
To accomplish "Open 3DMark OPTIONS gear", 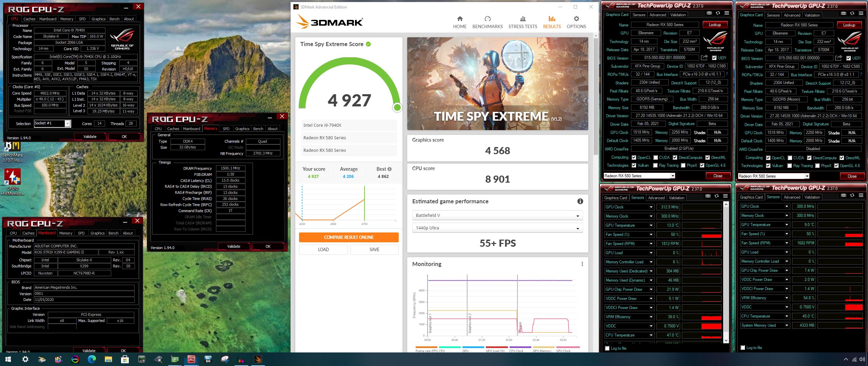I will pyautogui.click(x=576, y=22).
